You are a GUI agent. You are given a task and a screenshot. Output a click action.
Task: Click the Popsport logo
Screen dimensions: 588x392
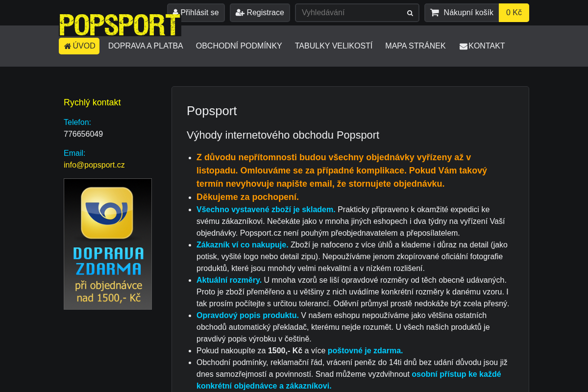pyautogui.click(x=120, y=24)
